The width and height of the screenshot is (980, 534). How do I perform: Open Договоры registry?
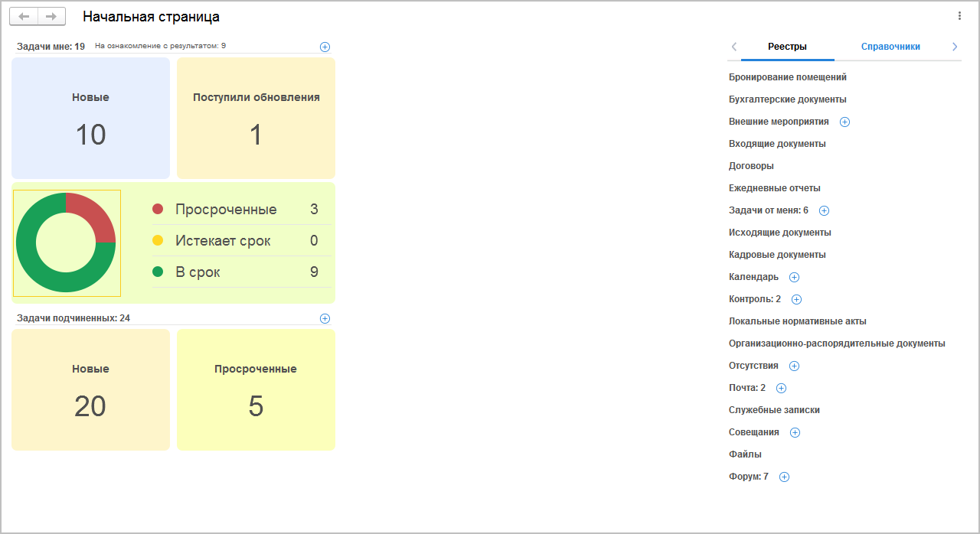point(751,166)
